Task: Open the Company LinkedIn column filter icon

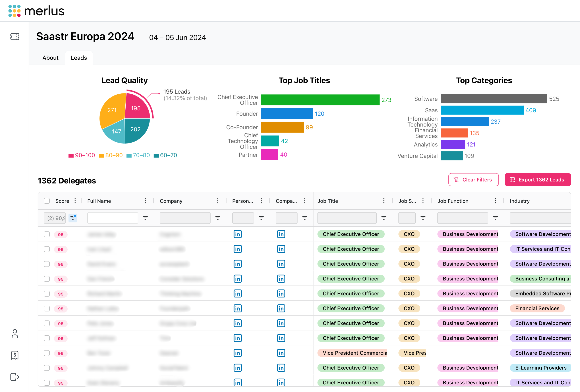Action: tap(305, 218)
